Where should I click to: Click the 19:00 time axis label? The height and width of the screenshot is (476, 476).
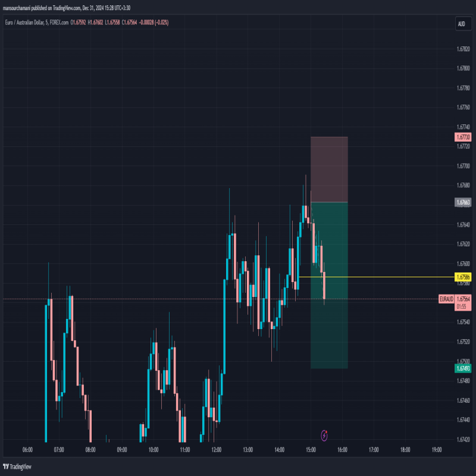(436, 450)
